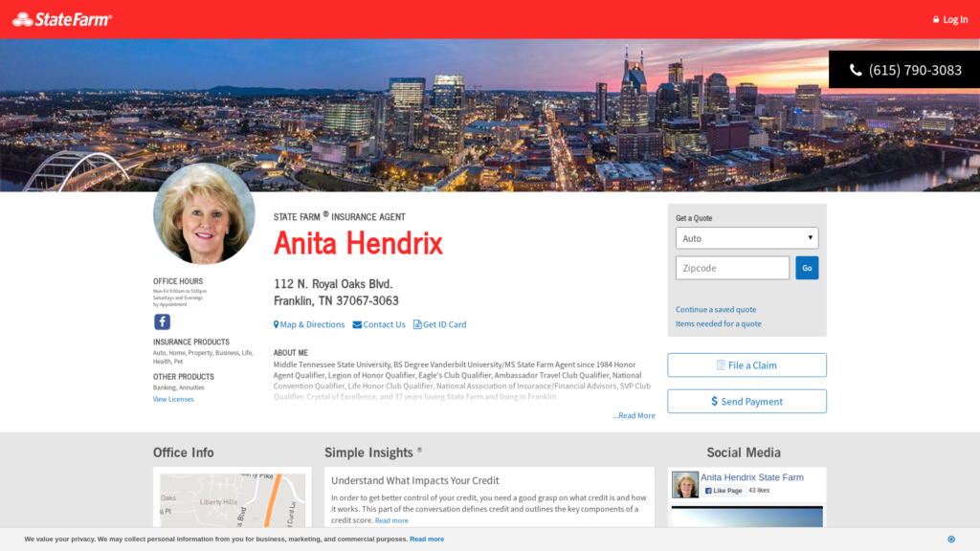Click Anita Hendrix's profile photo
The height and width of the screenshot is (551, 980).
204,214
